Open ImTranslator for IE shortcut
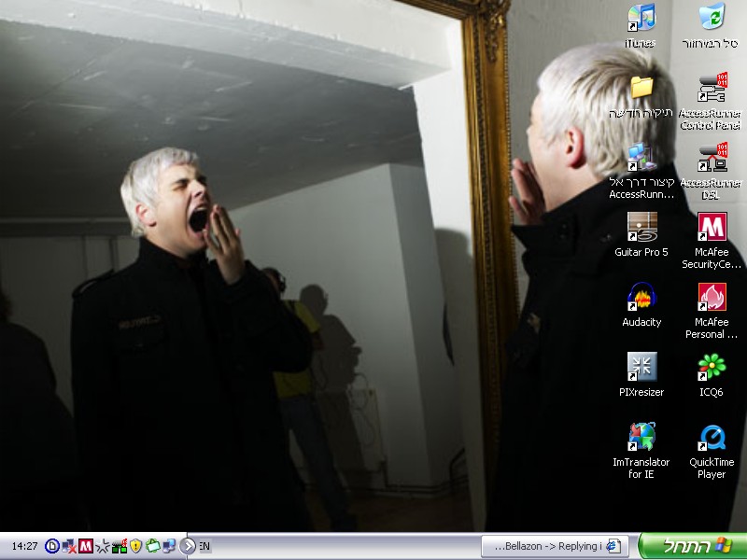 [x=641, y=438]
